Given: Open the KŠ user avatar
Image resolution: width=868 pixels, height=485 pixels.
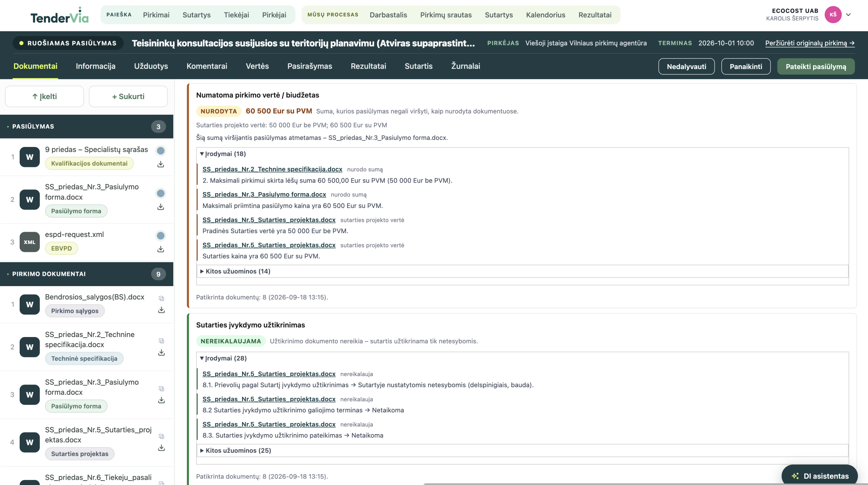Looking at the screenshot, I should coord(833,15).
